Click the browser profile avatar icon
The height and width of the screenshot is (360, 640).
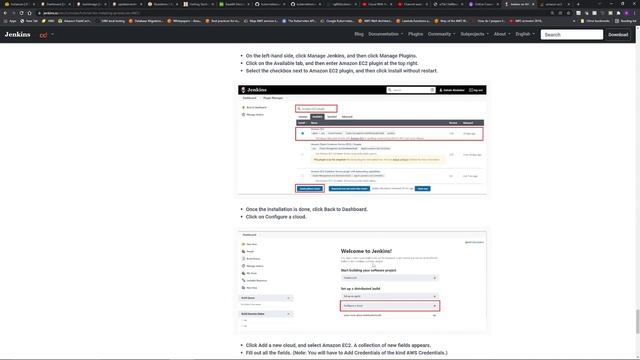pyautogui.click(x=627, y=13)
